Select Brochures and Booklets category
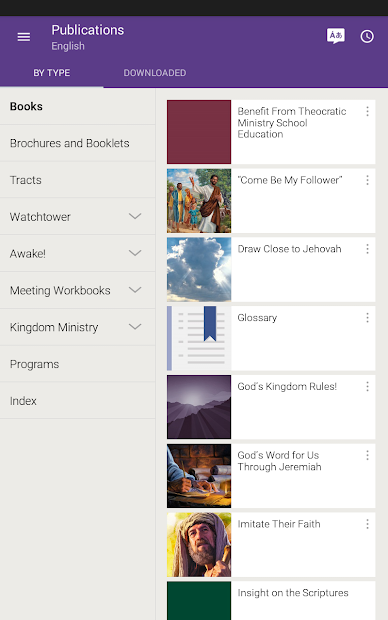The image size is (388, 620). coord(78,143)
